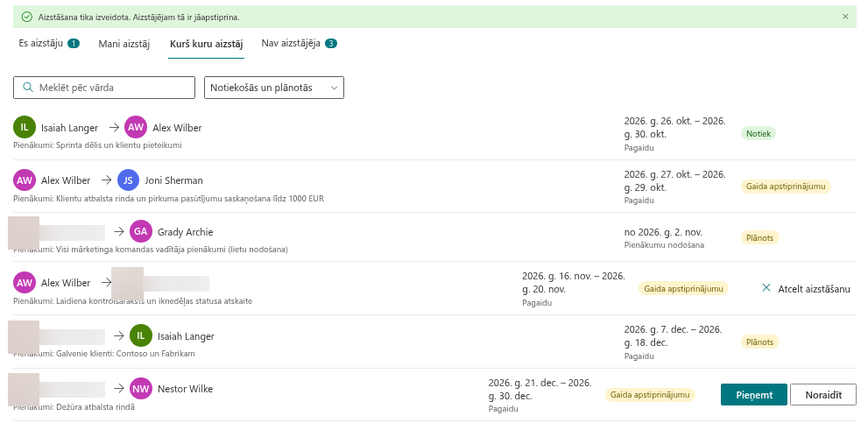
Task: Decline the request with Noraidīt button
Action: pyautogui.click(x=823, y=395)
